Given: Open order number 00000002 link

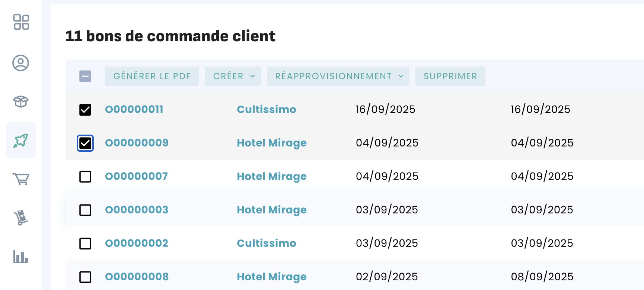Looking at the screenshot, I should pos(137,243).
